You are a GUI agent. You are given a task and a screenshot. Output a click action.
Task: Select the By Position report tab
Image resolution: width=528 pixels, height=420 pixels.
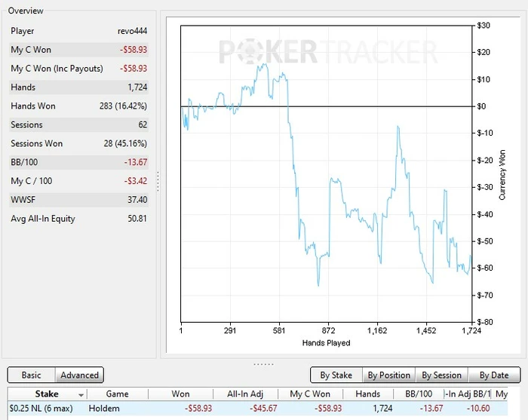389,375
